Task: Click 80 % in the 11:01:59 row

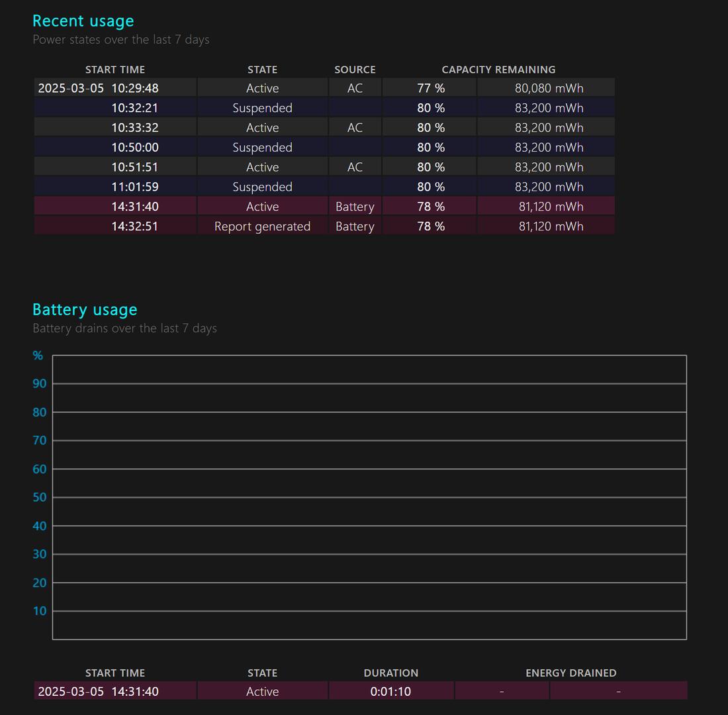Action: [x=430, y=187]
